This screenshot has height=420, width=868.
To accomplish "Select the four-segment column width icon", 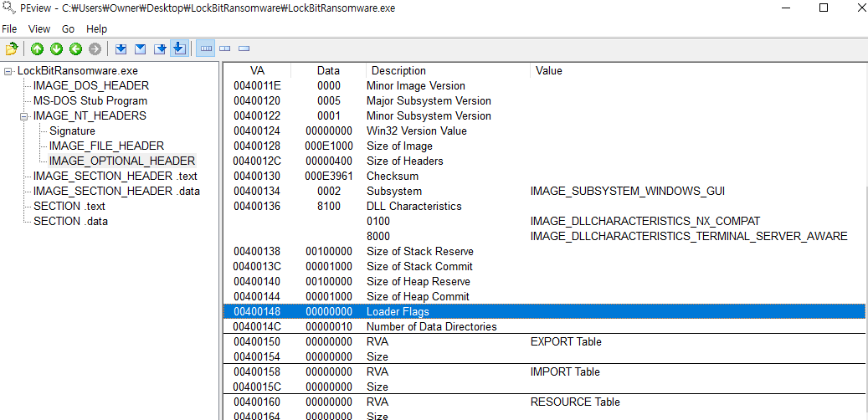I will [x=206, y=49].
